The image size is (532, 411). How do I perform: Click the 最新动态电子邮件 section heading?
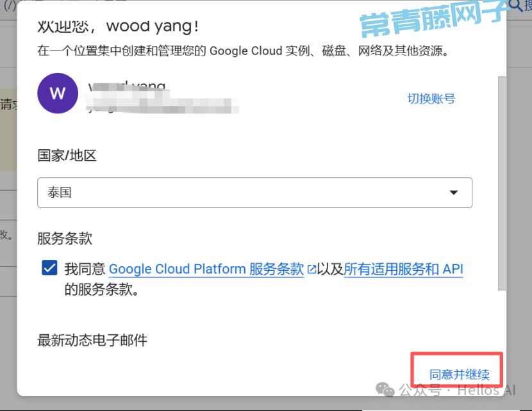click(x=92, y=340)
